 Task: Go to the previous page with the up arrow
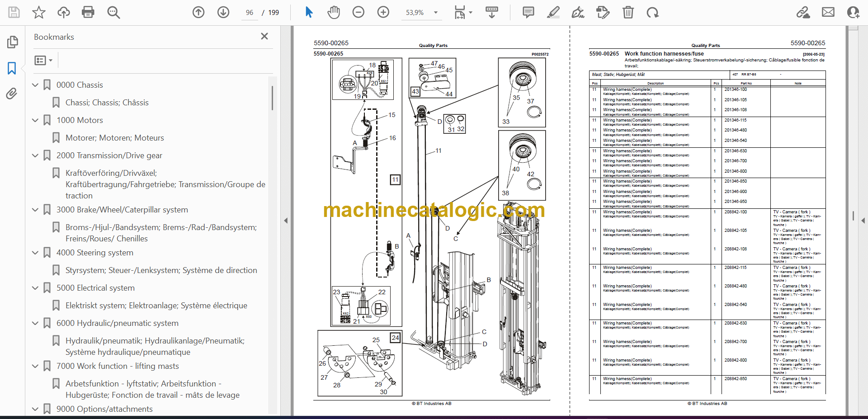pyautogui.click(x=198, y=12)
